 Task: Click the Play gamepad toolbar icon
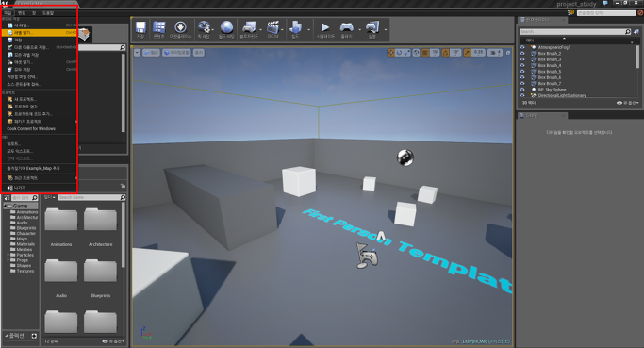coord(347,27)
